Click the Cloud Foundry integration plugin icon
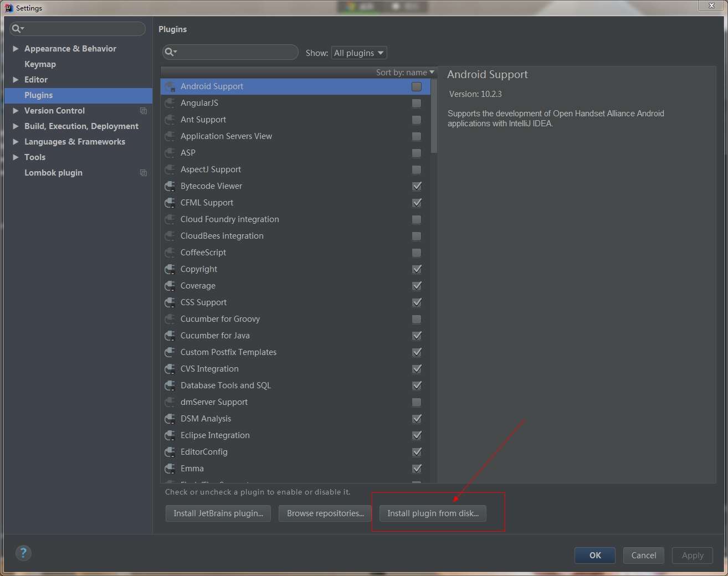Image resolution: width=728 pixels, height=576 pixels. (x=170, y=219)
